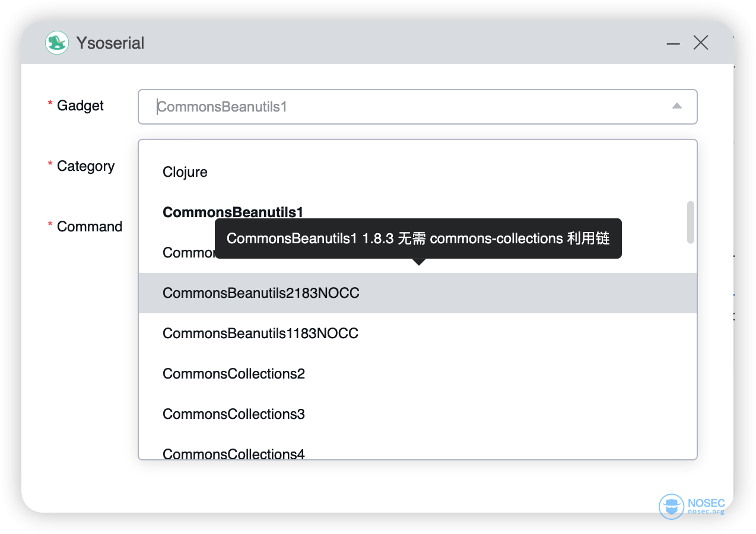
Task: Select CommonsCollections2 gadget
Action: [234, 374]
